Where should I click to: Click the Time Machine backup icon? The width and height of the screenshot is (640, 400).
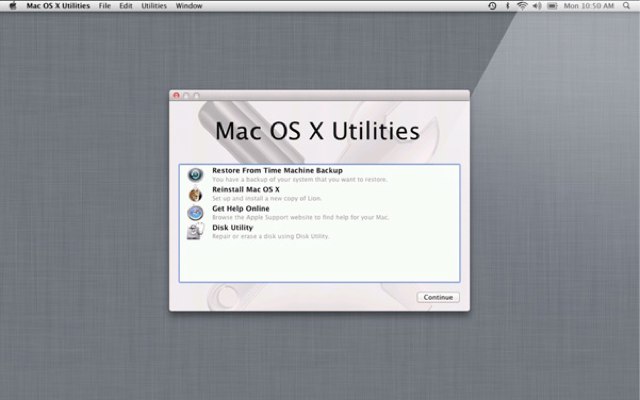coord(194,175)
